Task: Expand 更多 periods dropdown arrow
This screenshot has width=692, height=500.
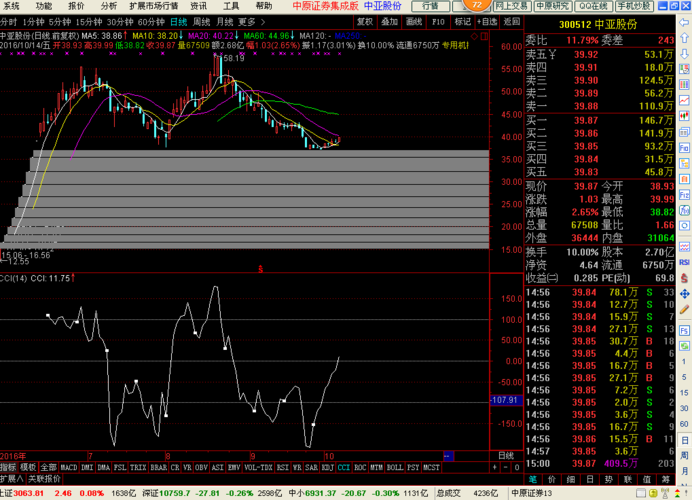Action: click(263, 22)
